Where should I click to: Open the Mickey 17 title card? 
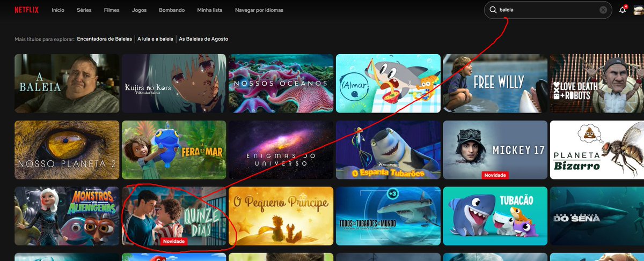click(x=495, y=150)
